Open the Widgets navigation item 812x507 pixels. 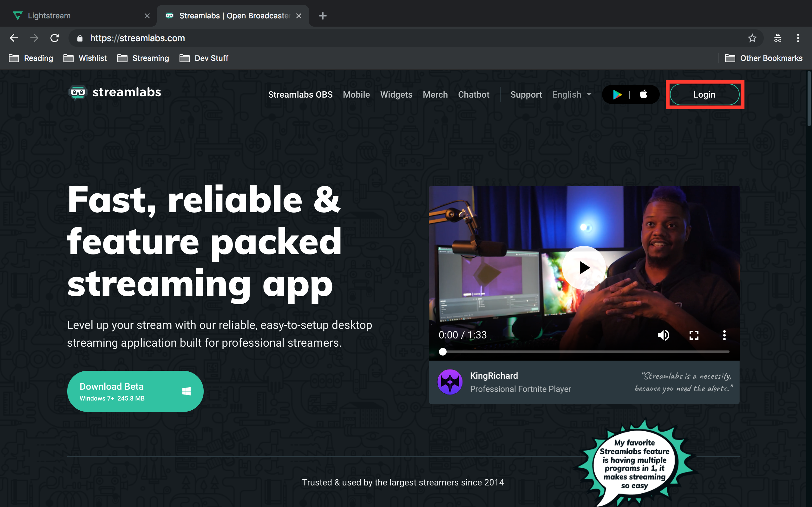(x=396, y=94)
